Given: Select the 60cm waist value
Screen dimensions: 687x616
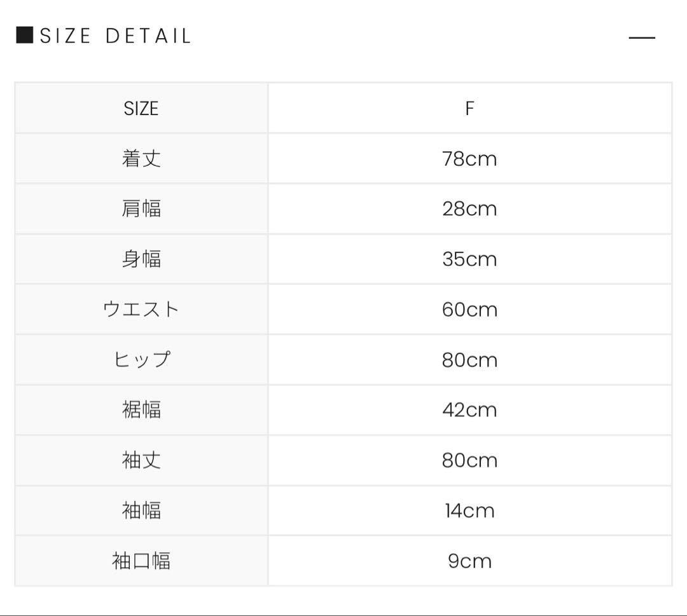Looking at the screenshot, I should click(469, 310).
